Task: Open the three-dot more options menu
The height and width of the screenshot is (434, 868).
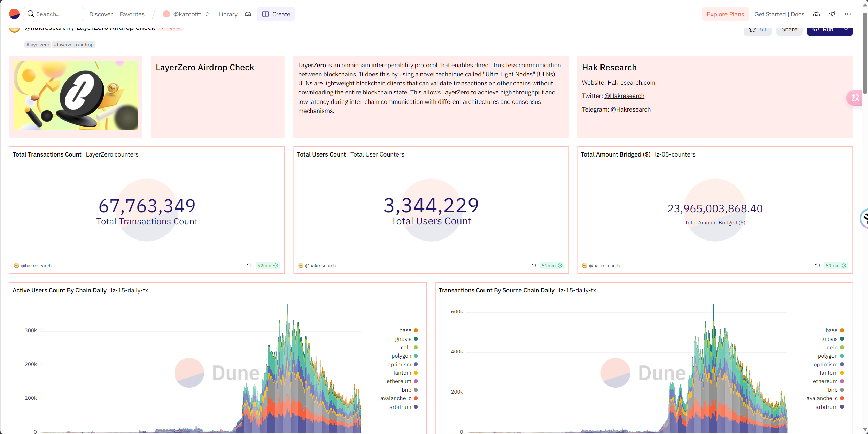Action: coord(848,14)
